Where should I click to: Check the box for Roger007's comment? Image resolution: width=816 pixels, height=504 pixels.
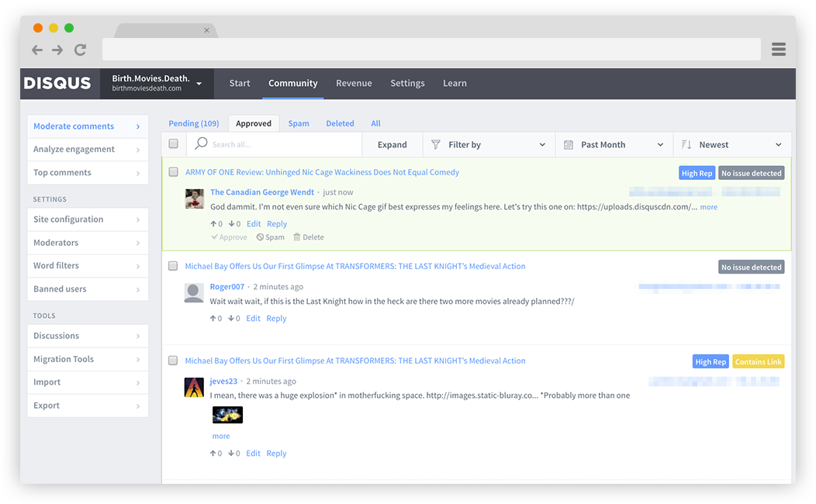(173, 266)
